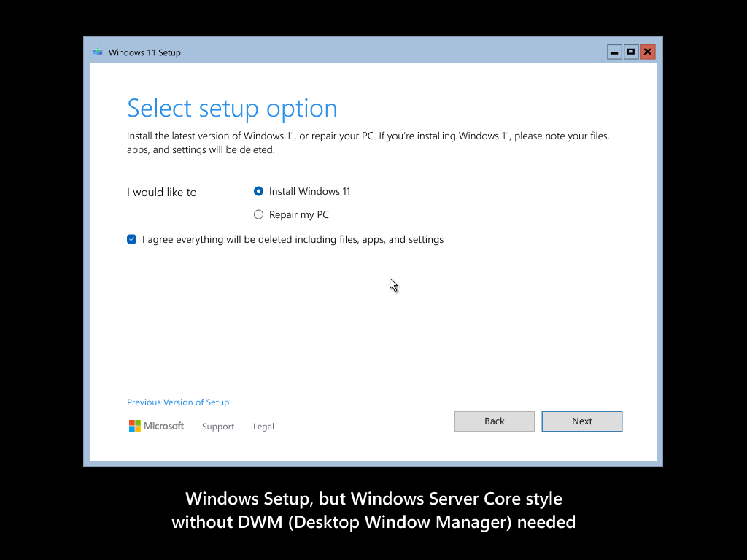
Task: Close the Windows 11 Setup window
Action: [x=647, y=52]
